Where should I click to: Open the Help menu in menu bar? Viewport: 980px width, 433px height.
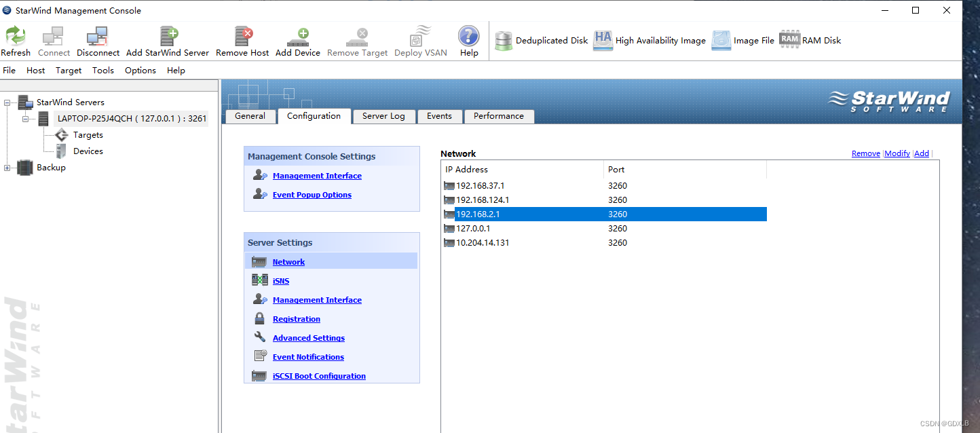click(176, 71)
